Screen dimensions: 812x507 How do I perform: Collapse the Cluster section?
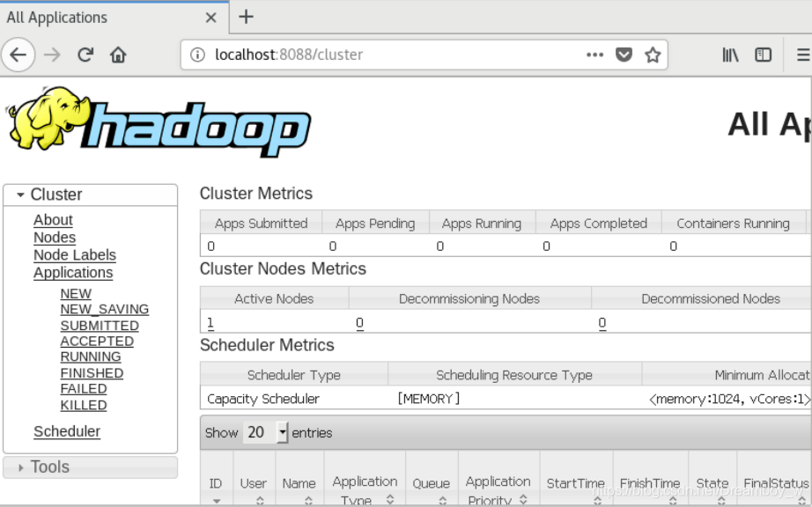pyautogui.click(x=90, y=195)
